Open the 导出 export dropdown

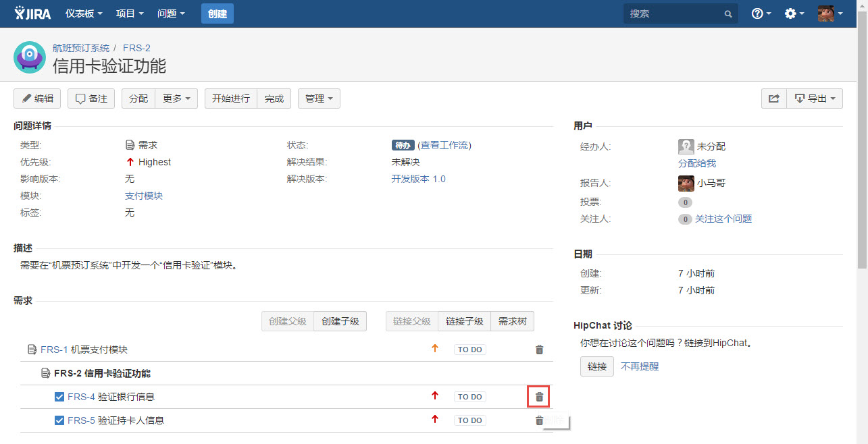click(x=815, y=99)
